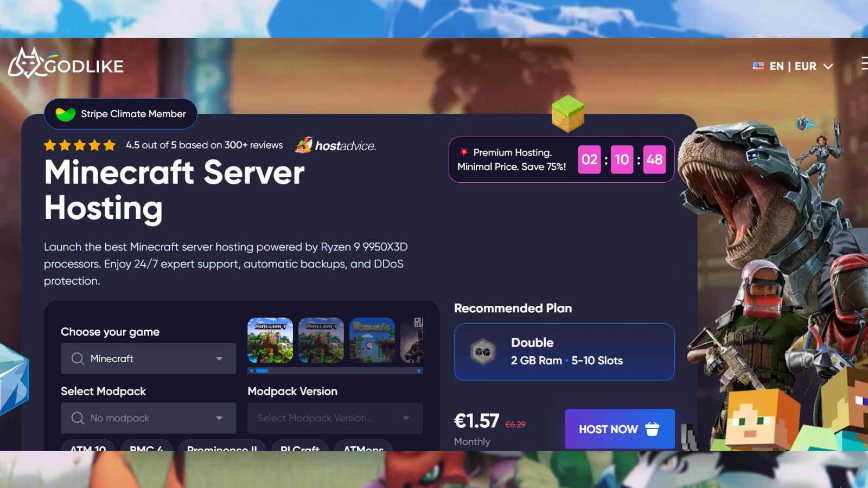Click the five-star rating icons
The width and height of the screenshot is (868, 488).
(80, 145)
